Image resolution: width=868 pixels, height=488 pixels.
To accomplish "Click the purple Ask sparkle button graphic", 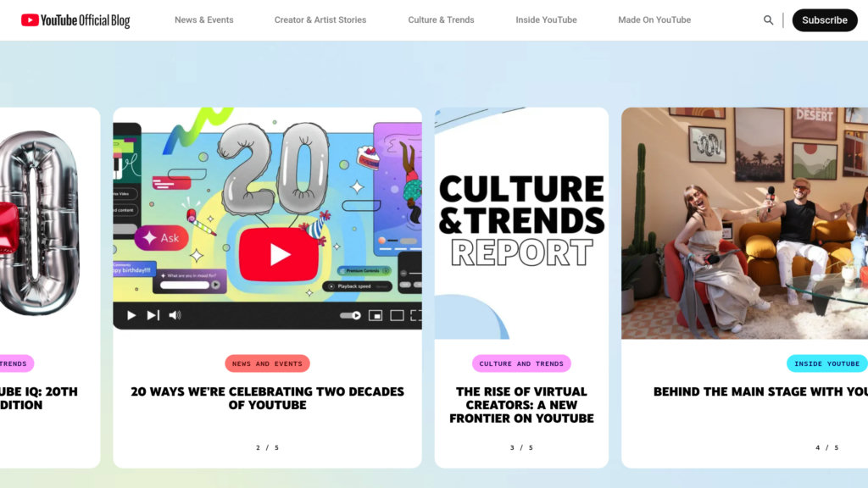I will (x=161, y=238).
